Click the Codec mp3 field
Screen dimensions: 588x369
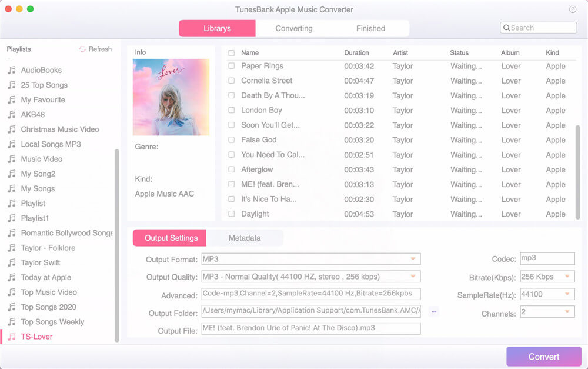coord(547,258)
